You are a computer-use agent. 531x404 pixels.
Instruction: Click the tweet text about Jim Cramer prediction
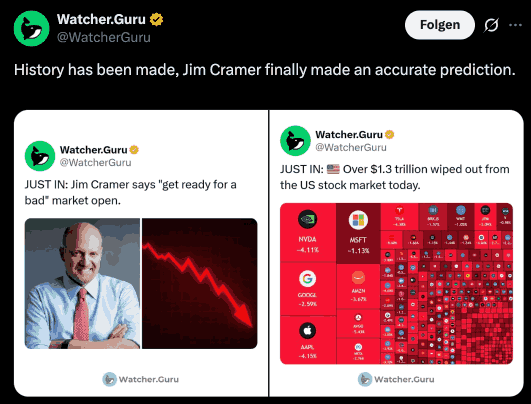264,70
